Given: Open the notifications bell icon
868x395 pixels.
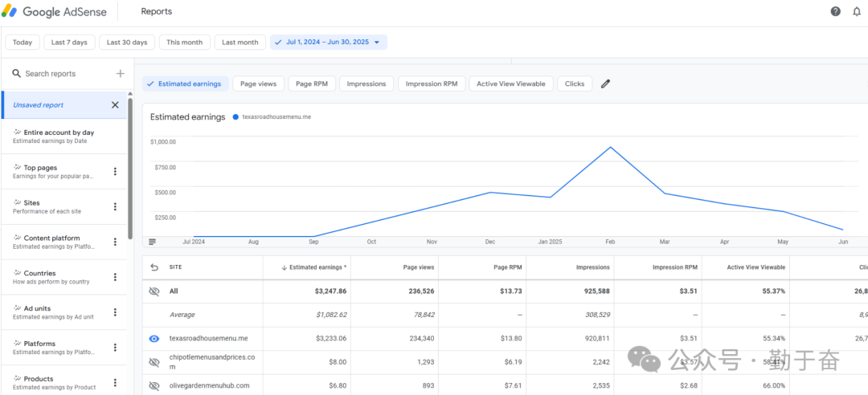Looking at the screenshot, I should pyautogui.click(x=857, y=11).
